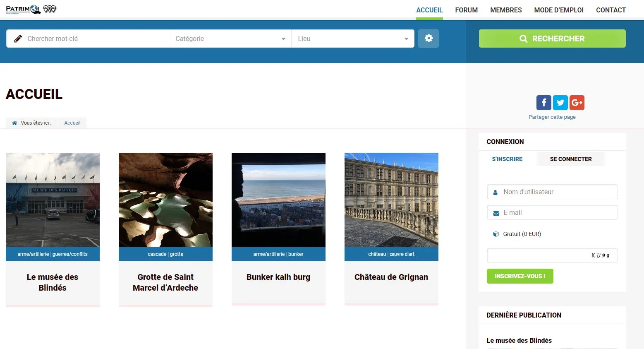
Task: Open the Grotte de Saint Marcel d'Ardeche title
Action: point(165,282)
